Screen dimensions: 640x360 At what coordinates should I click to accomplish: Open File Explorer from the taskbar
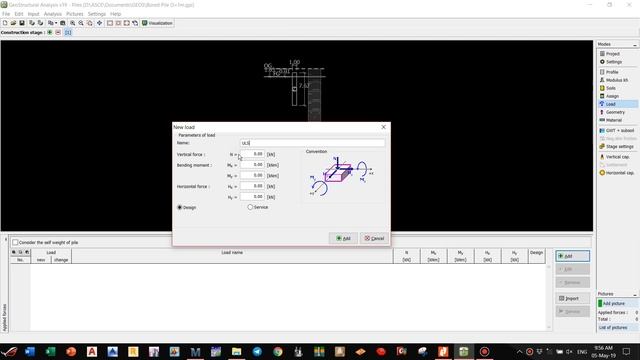(x=236, y=351)
